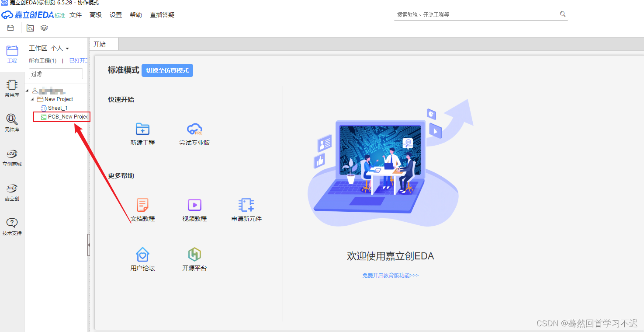Open the 文件 menu

coord(76,15)
